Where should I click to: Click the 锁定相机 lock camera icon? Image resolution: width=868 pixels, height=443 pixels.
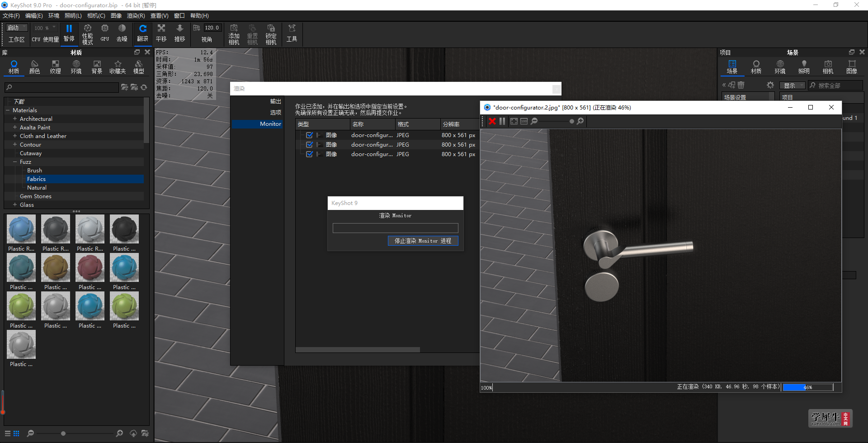click(271, 28)
